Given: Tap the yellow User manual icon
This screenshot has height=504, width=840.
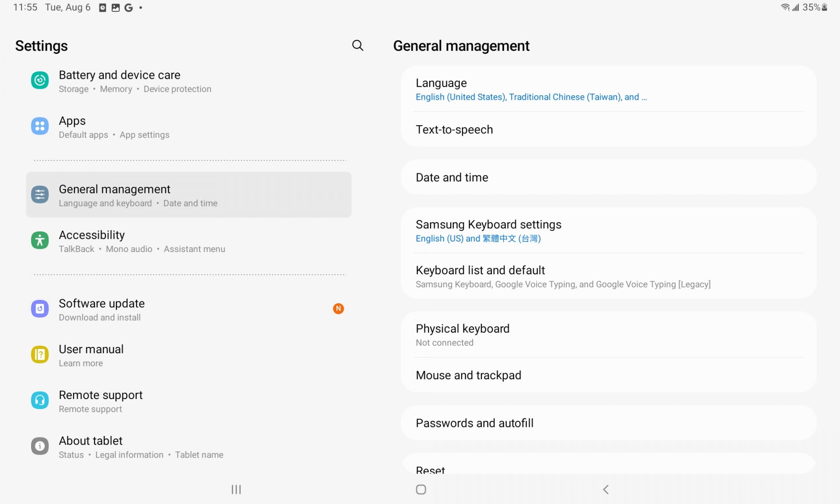Looking at the screenshot, I should [x=40, y=355].
